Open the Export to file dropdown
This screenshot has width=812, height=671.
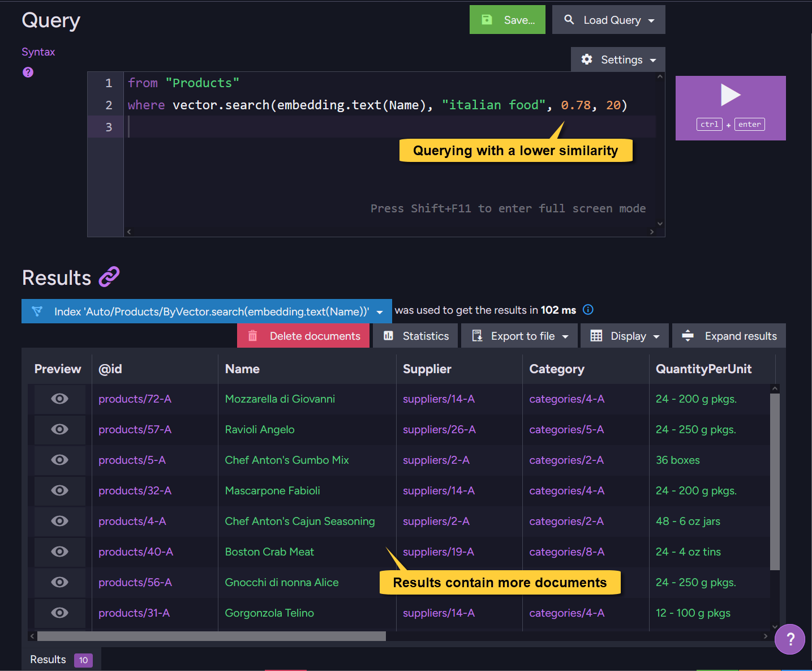[519, 336]
